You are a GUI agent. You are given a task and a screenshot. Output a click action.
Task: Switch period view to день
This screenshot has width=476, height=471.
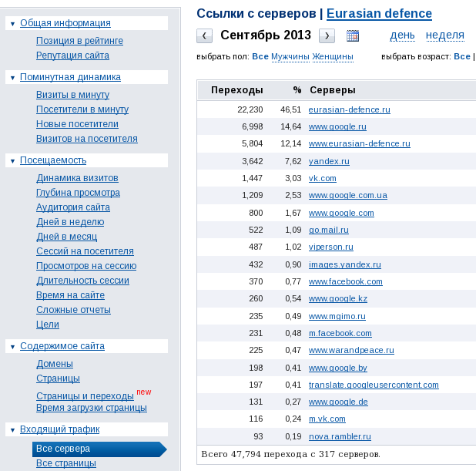402,35
